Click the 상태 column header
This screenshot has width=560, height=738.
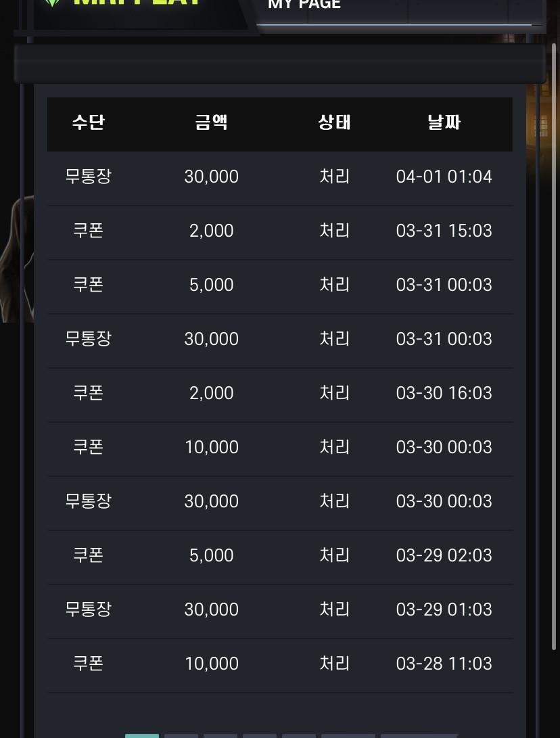click(x=334, y=122)
